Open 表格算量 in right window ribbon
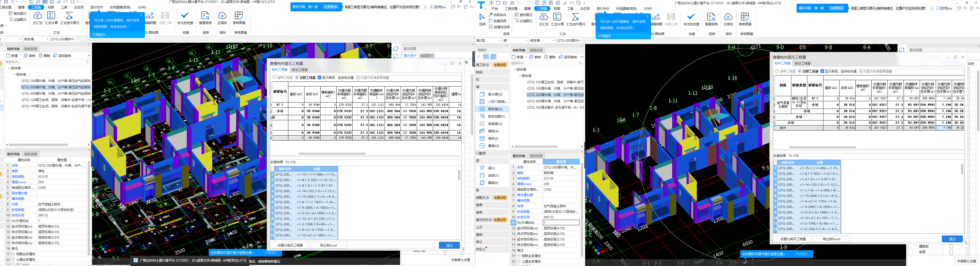Screen dimensions: 980x266 pos(745,20)
